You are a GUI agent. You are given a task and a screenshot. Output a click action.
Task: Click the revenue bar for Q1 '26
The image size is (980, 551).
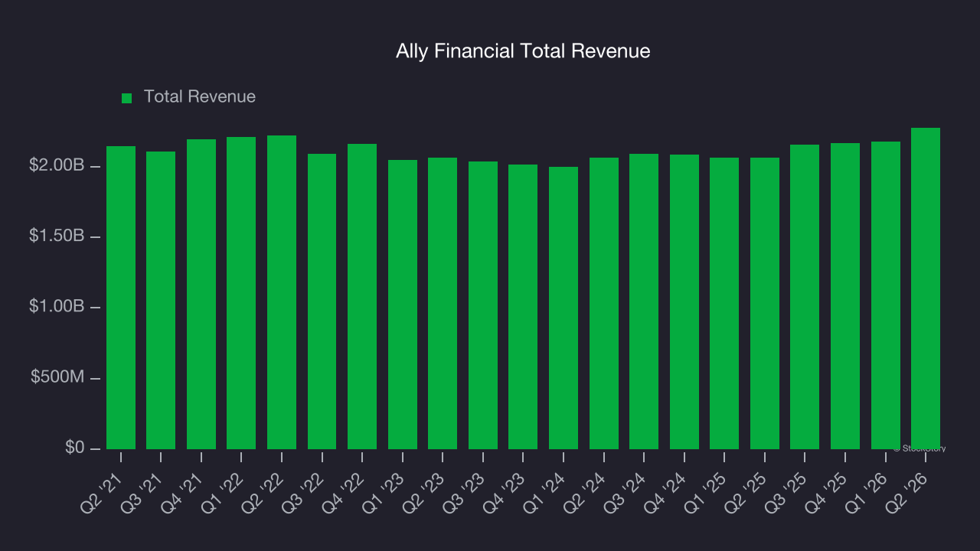click(886, 295)
